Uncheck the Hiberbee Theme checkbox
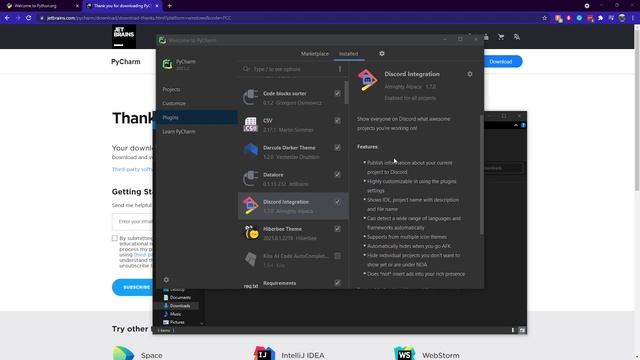Screen dimensions: 640x360 point(338,229)
